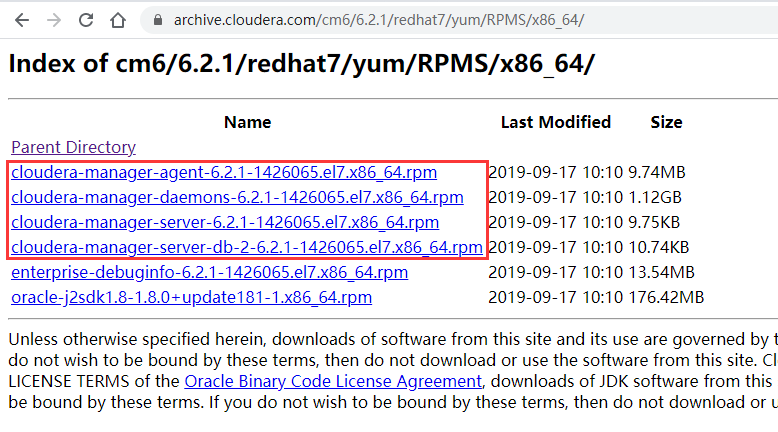The image size is (778, 432).
Task: Reload the page with the refresh icon
Action: click(x=86, y=20)
